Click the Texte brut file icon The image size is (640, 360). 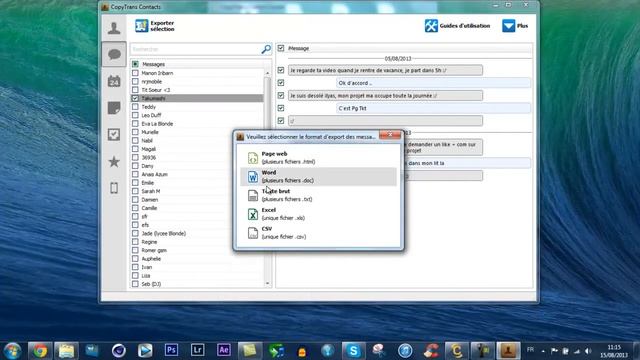coord(253,195)
